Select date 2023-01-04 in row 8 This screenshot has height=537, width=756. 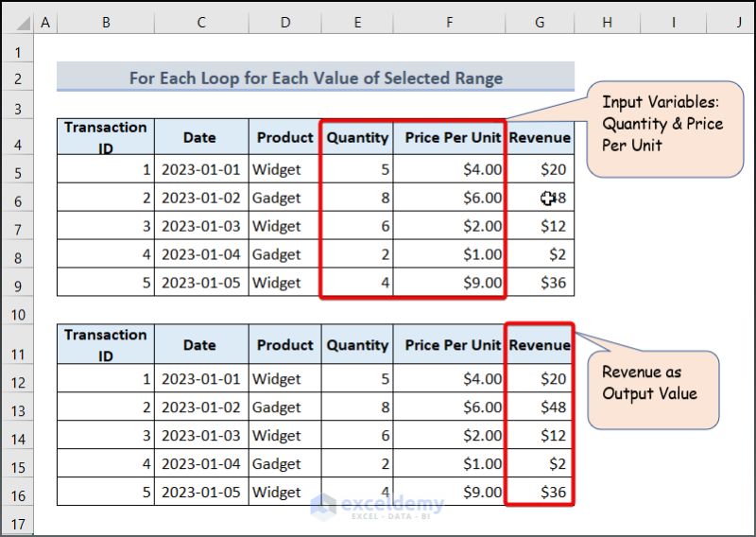click(201, 253)
